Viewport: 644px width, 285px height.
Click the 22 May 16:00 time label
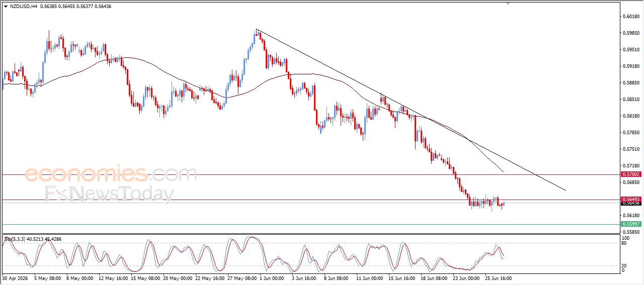coord(211,277)
